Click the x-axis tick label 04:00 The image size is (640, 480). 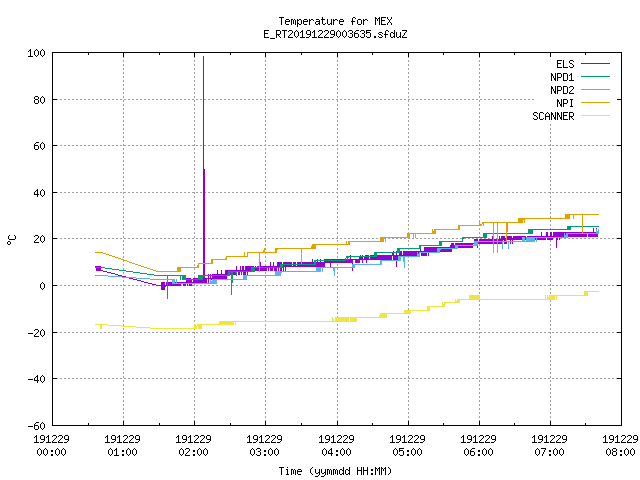tap(336, 452)
